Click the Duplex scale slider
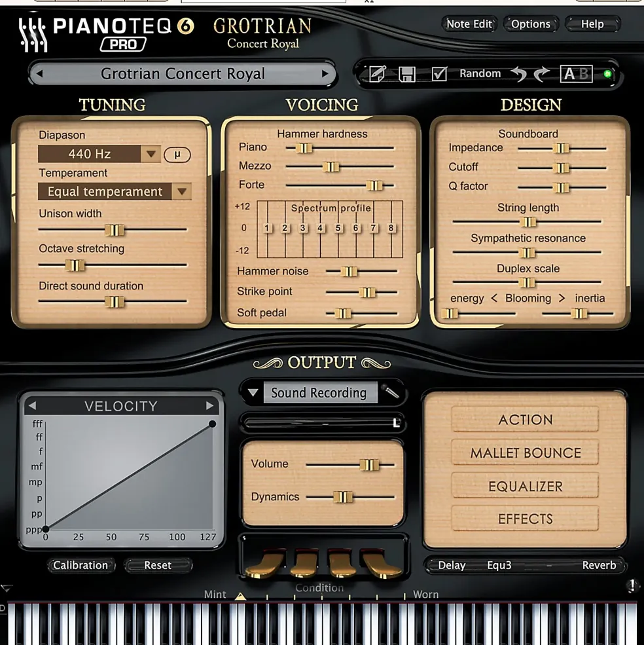Viewport: 644px width, 645px height. [x=527, y=282]
